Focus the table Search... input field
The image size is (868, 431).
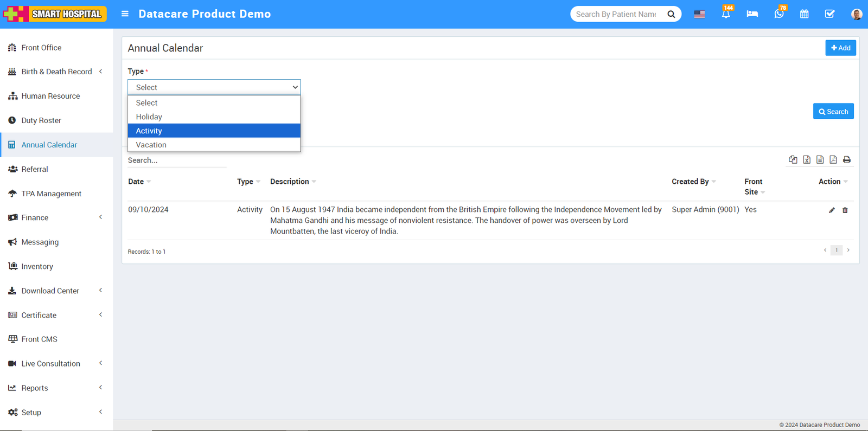click(x=176, y=160)
